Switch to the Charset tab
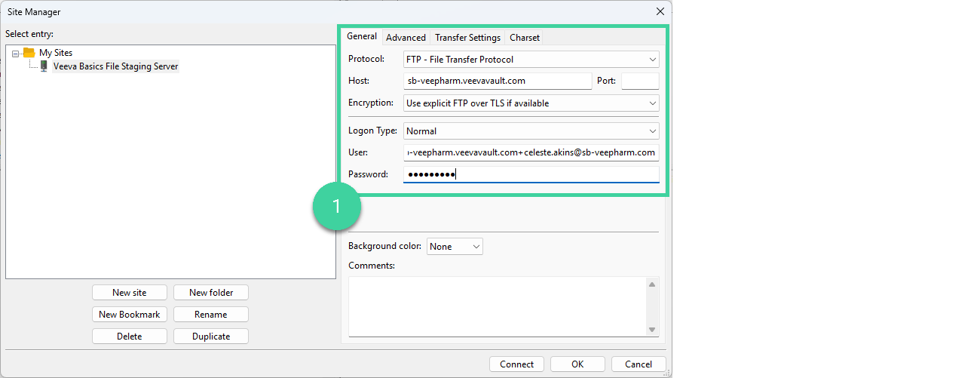The image size is (980, 378). pyautogui.click(x=525, y=38)
